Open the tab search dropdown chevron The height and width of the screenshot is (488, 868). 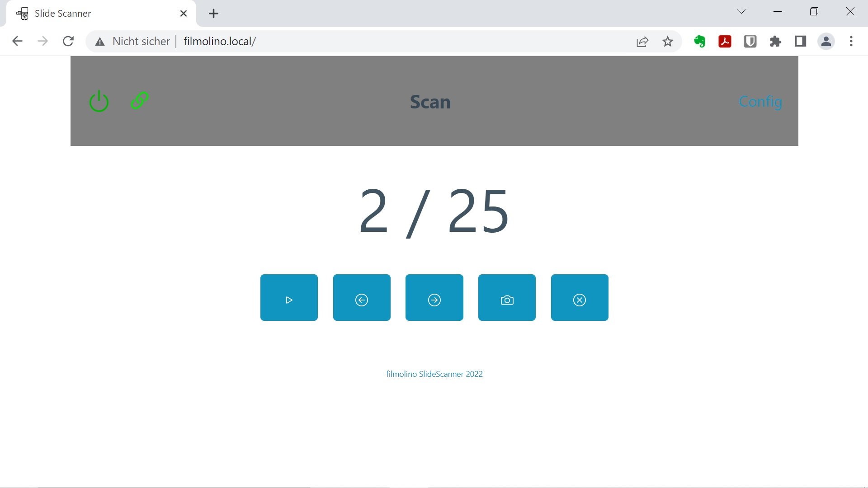741,12
